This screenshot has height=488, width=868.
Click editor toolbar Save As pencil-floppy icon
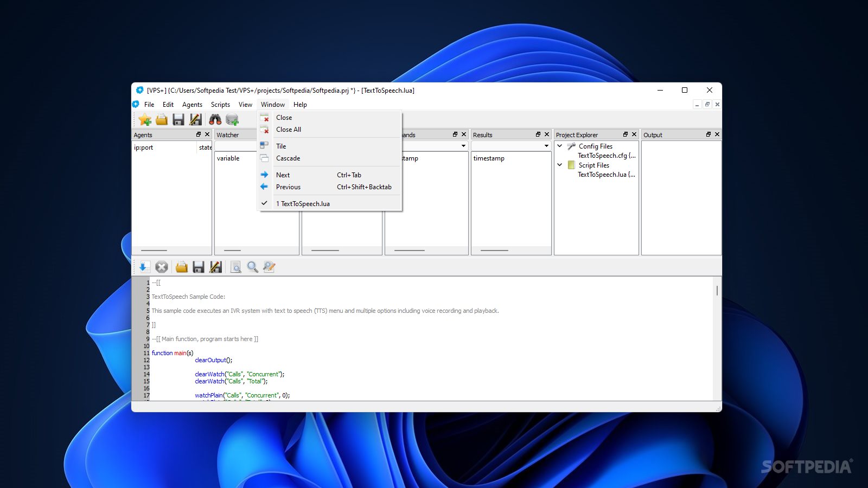(x=216, y=267)
